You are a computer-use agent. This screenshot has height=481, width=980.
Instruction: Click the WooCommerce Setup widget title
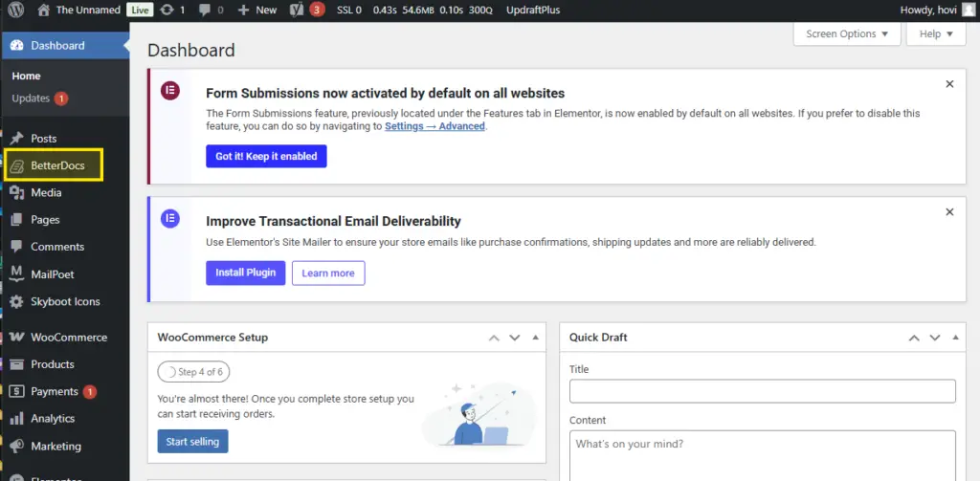click(212, 338)
